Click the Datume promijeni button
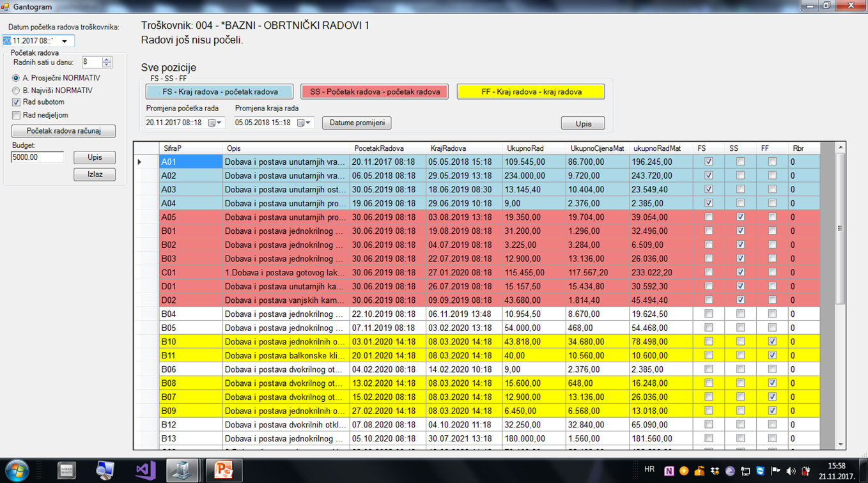 pos(357,123)
